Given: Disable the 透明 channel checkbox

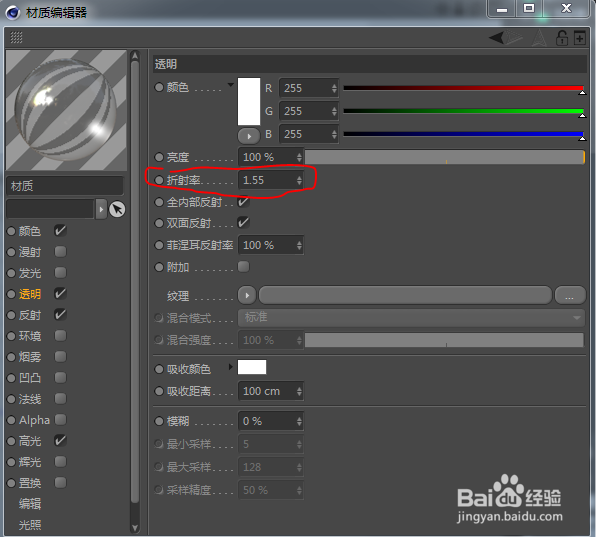Looking at the screenshot, I should (60, 294).
